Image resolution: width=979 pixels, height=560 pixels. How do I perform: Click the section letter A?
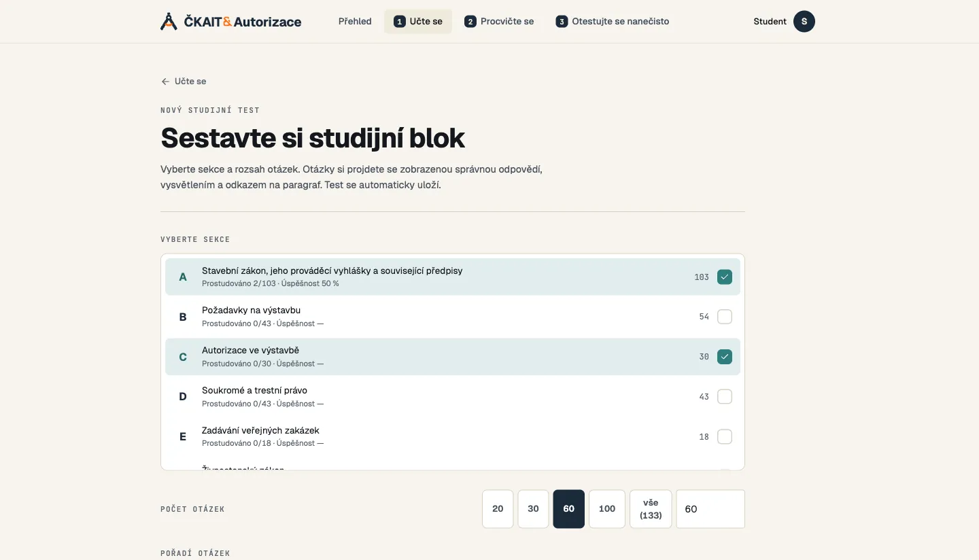point(183,277)
